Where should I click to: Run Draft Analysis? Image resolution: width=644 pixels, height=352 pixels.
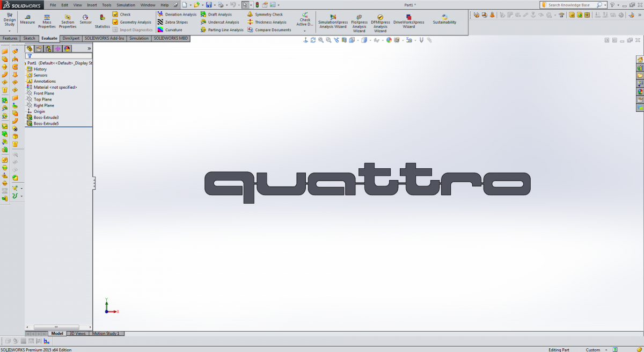click(216, 15)
